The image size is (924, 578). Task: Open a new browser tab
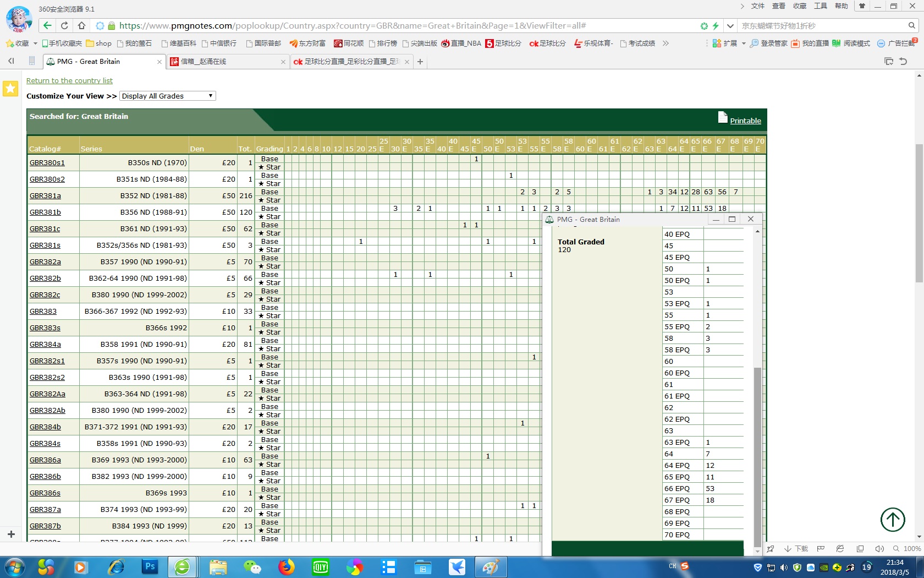[x=420, y=62]
